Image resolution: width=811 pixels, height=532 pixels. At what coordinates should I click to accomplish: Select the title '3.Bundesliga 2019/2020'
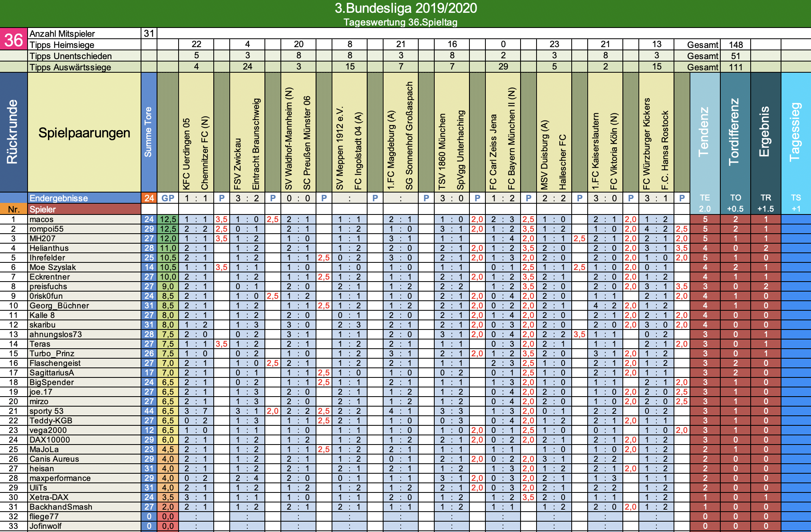click(405, 8)
